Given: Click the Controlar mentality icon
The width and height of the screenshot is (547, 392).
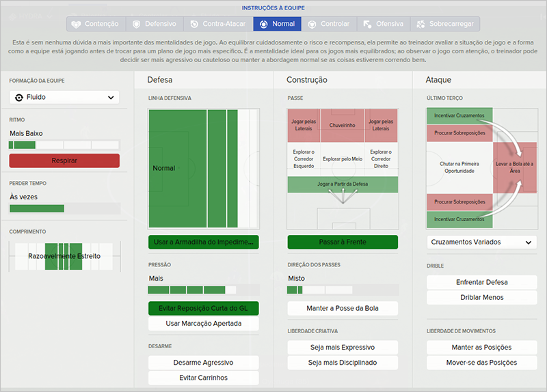Looking at the screenshot, I should pos(312,24).
